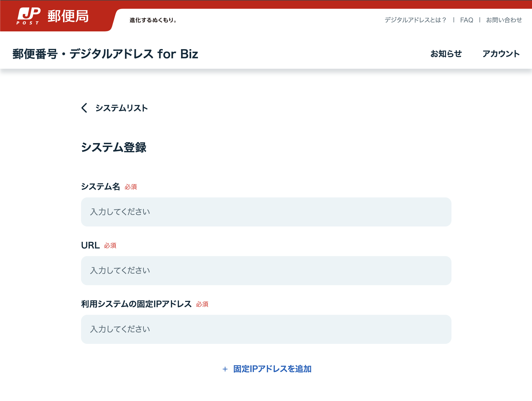Click the 必須 label next to 固定IPアドレス
This screenshot has height=401, width=532.
click(202, 304)
